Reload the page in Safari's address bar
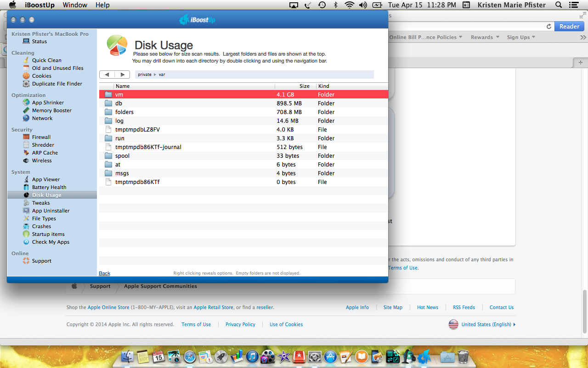The image size is (588, 368). 549,27
